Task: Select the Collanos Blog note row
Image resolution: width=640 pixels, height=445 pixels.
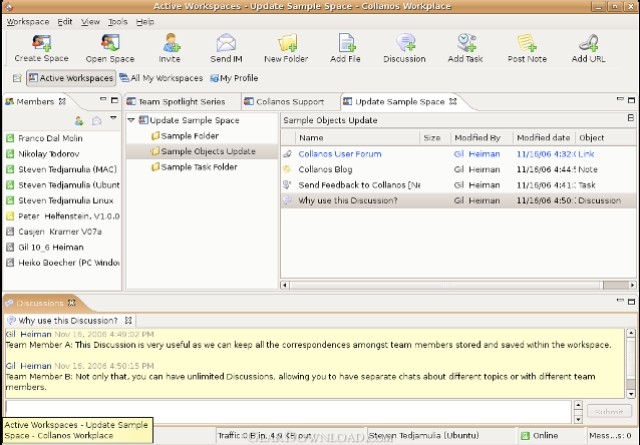Action: click(x=458, y=169)
